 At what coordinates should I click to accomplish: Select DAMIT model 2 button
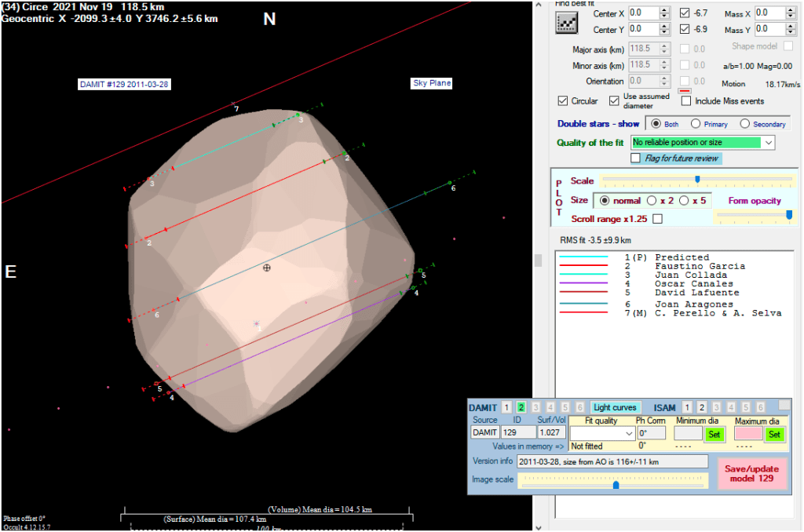click(x=521, y=407)
